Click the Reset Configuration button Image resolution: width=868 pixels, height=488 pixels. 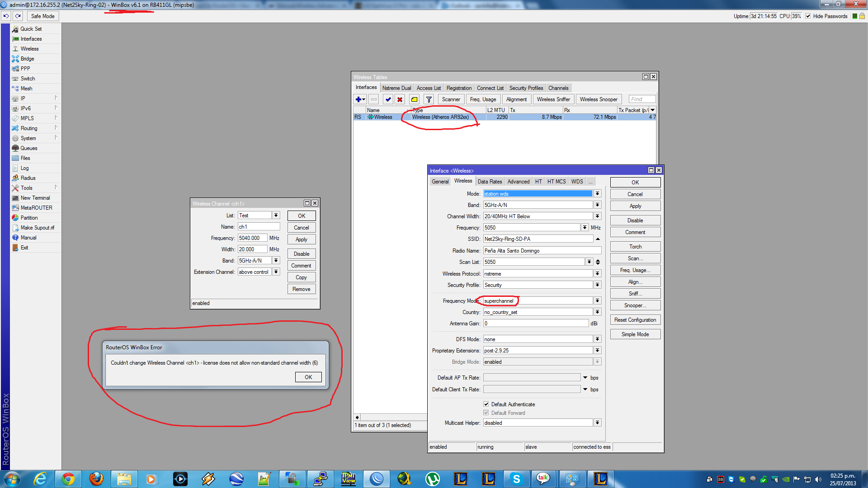pos(635,320)
